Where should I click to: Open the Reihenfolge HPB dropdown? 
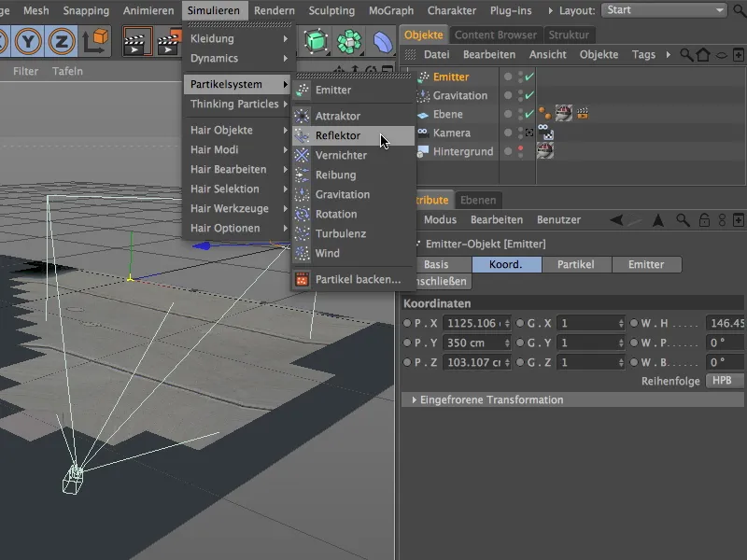tap(725, 381)
